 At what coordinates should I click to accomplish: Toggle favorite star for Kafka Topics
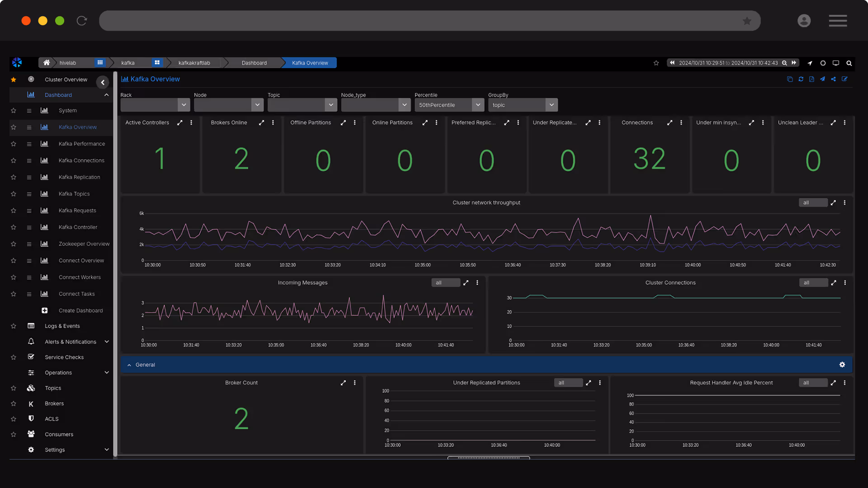coord(14,194)
